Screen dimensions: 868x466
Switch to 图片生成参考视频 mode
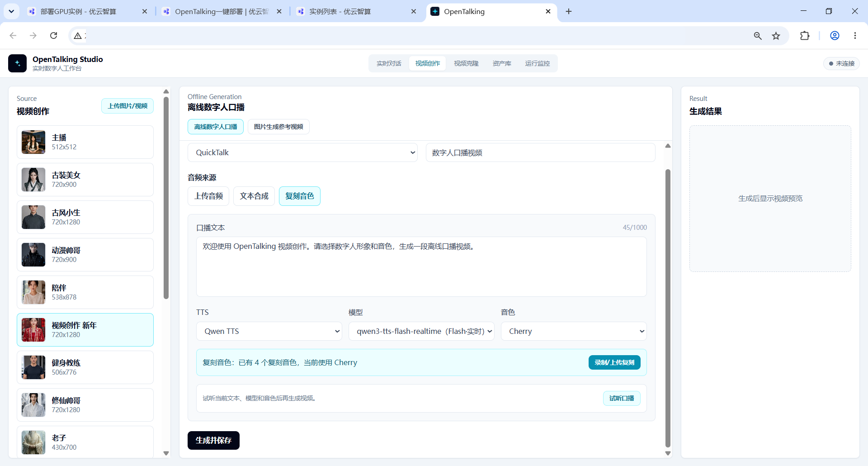coord(278,127)
